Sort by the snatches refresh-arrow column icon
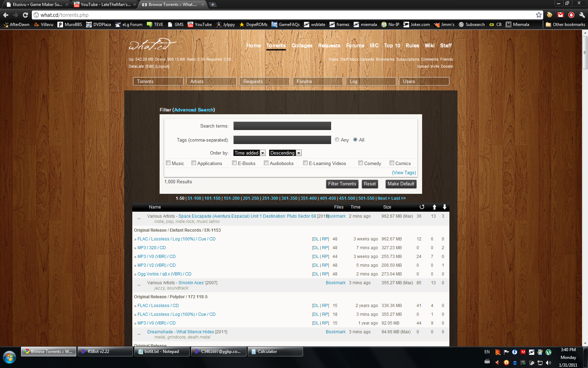Image resolution: width=588 pixels, height=368 pixels. coord(422,207)
